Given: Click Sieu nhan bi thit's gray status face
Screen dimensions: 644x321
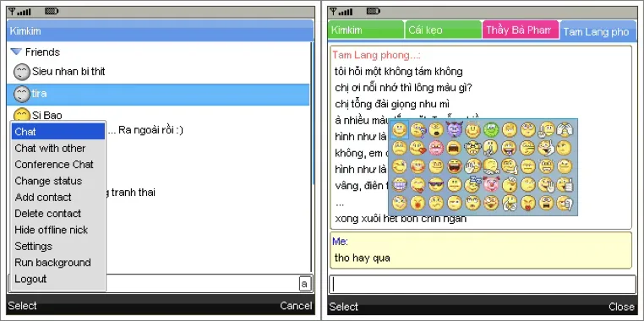Looking at the screenshot, I should [22, 72].
